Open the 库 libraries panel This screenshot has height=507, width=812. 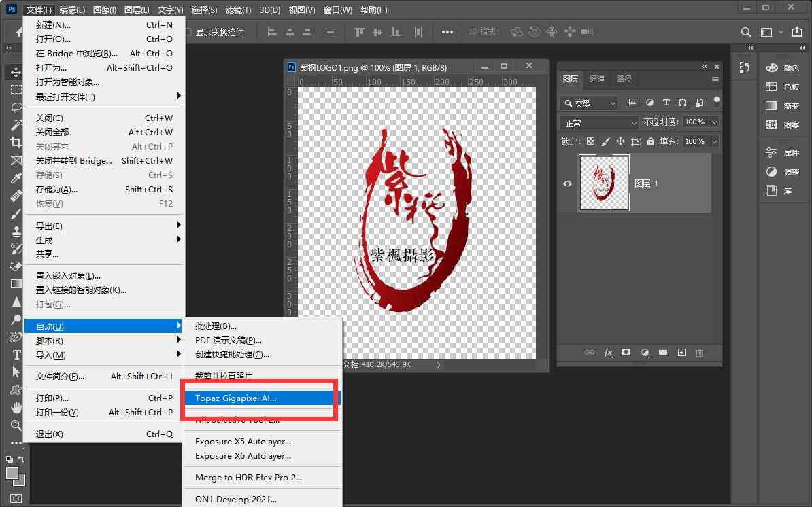point(779,191)
